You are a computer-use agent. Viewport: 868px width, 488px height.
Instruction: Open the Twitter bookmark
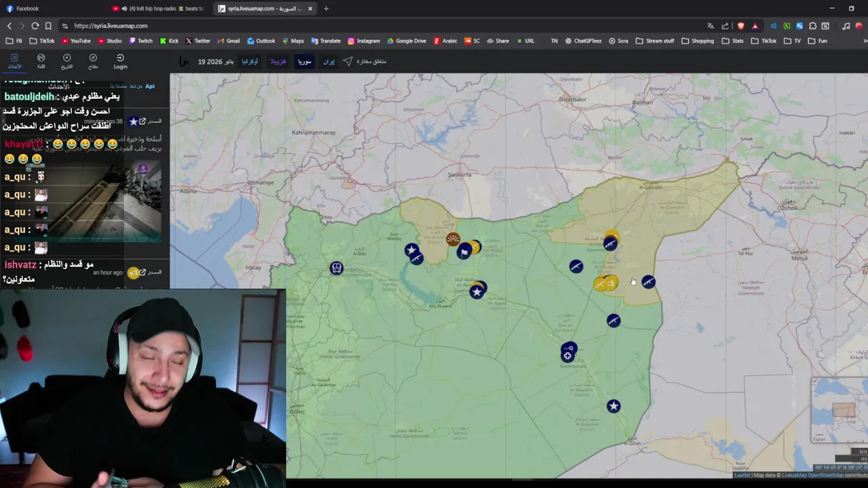coord(198,41)
